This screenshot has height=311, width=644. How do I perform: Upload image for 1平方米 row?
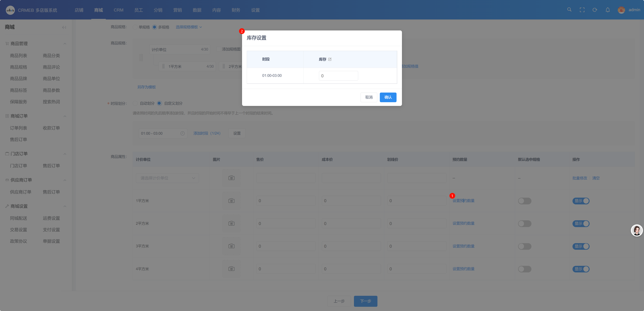(231, 201)
